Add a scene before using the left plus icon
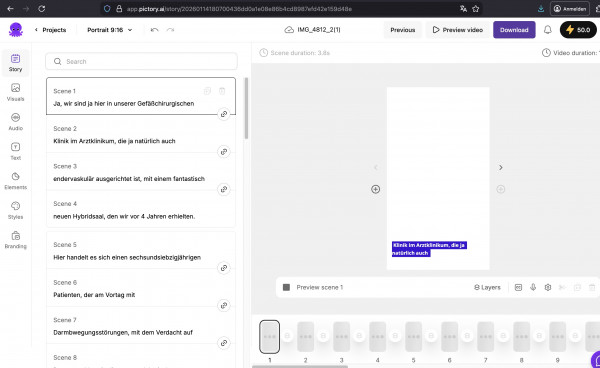The height and width of the screenshot is (368, 600). tap(375, 189)
